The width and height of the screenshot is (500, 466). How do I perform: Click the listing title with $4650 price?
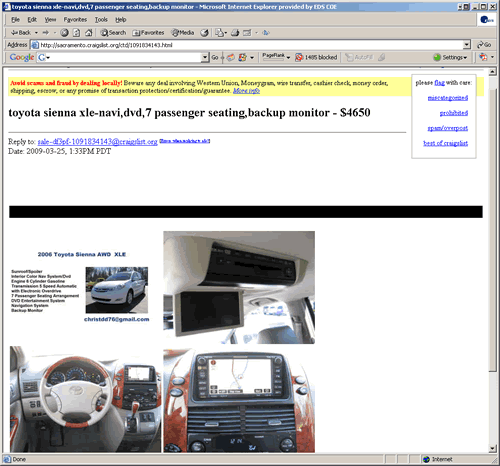click(x=189, y=113)
